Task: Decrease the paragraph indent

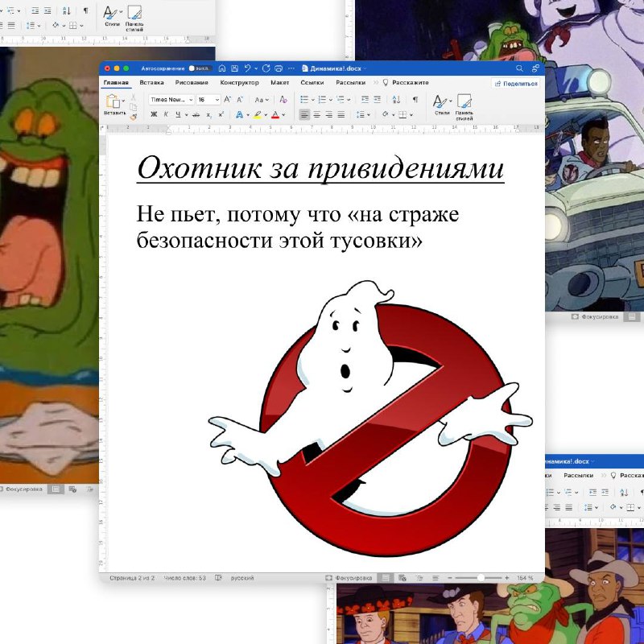Action: tap(365, 99)
